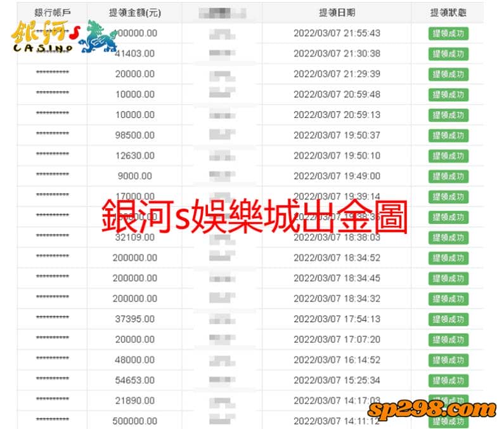This screenshot has height=429, width=504.
Task: Click 提領成功 badge for the 19:49:00 row
Action: point(448,176)
